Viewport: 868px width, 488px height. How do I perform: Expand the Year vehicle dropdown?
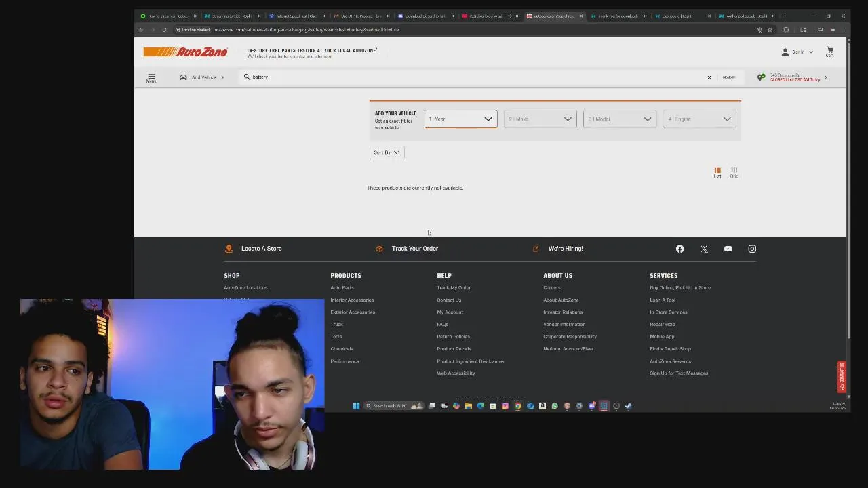tap(460, 119)
